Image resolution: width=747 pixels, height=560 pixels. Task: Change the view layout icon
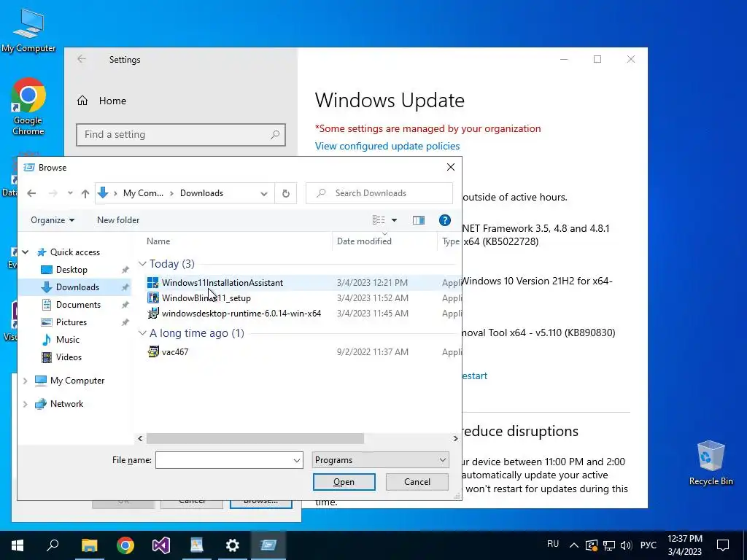click(x=379, y=220)
